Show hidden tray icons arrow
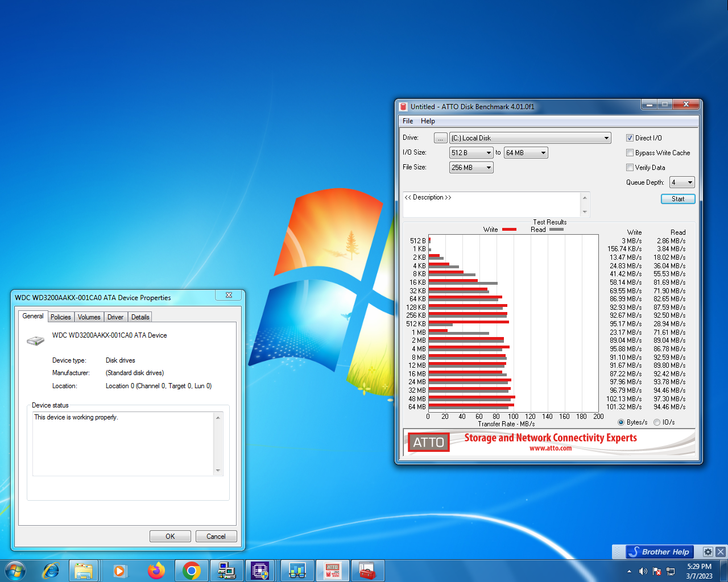 point(629,571)
